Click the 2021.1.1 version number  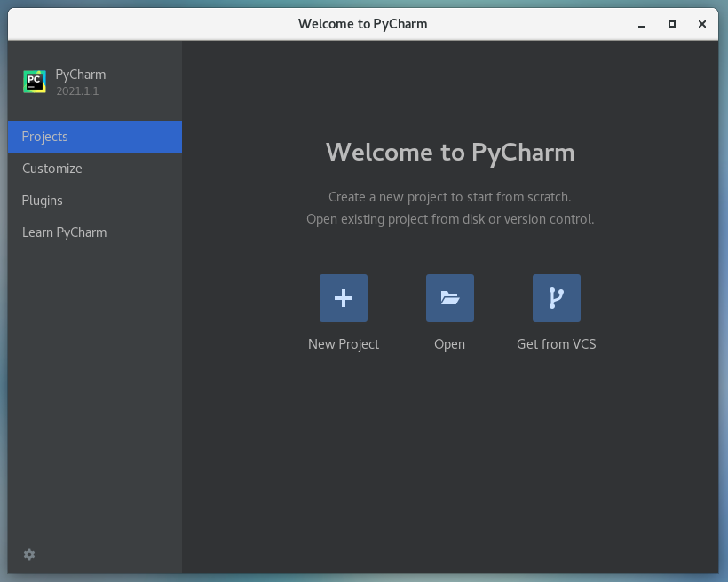tap(77, 91)
